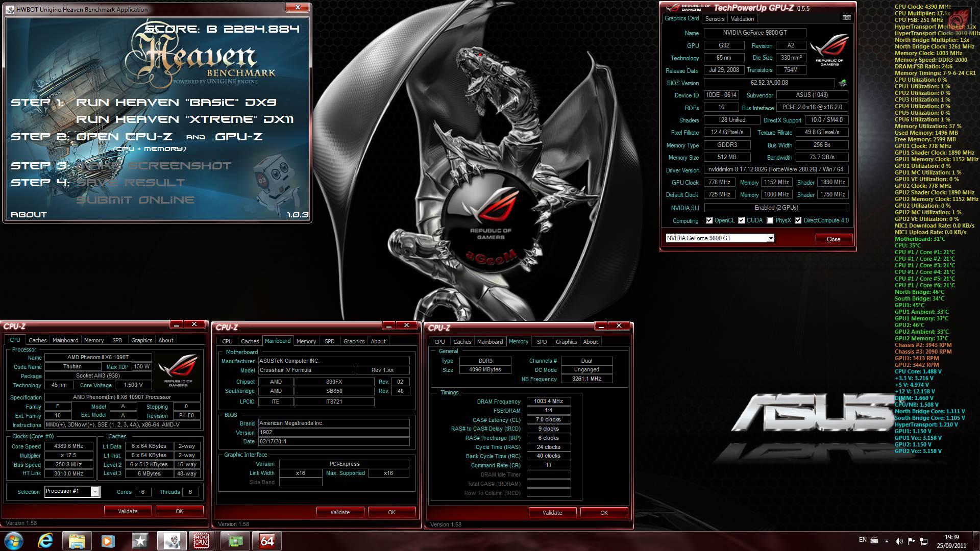This screenshot has height=551, width=980.
Task: Click Take Screenshot in HWBOT step 3
Action: pos(153,166)
